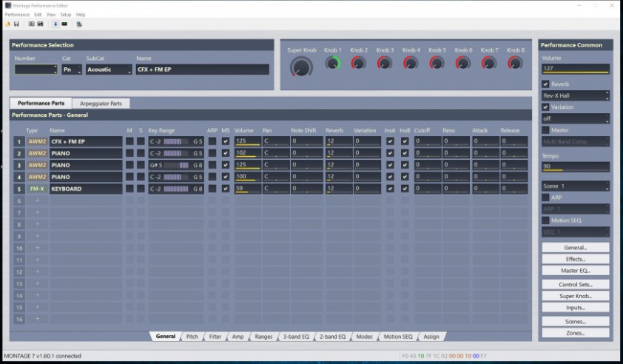Open the SubCat Acoustic dropdown
The height and width of the screenshot is (364, 623).
(x=108, y=70)
